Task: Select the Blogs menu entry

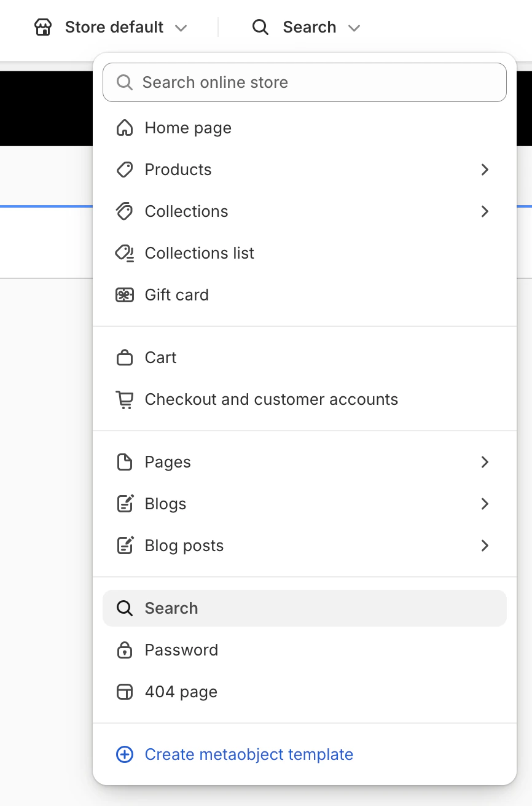Action: pyautogui.click(x=165, y=503)
